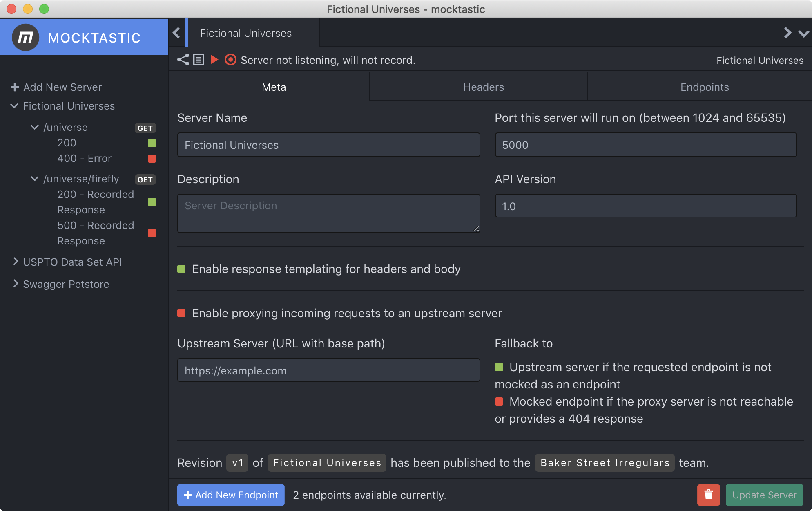Click the plus icon beside Add New Server
This screenshot has width=812, height=511.
point(15,87)
